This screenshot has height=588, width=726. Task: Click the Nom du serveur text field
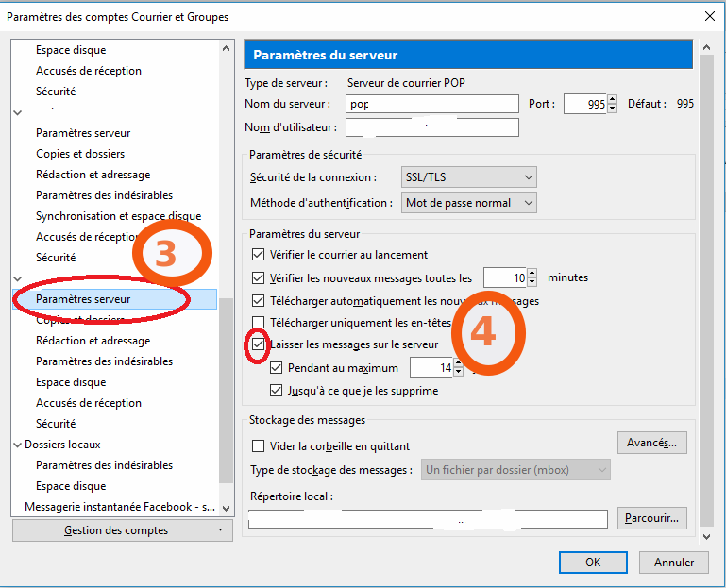[x=432, y=104]
